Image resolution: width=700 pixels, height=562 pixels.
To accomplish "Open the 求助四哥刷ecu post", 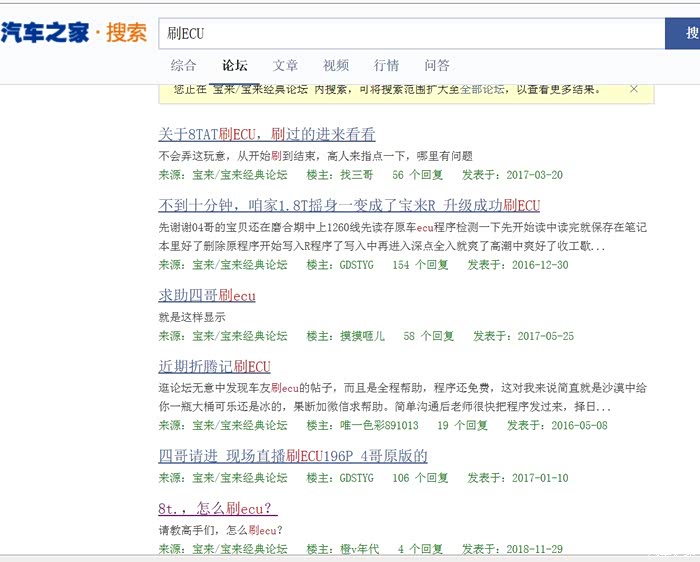I will pyautogui.click(x=207, y=295).
